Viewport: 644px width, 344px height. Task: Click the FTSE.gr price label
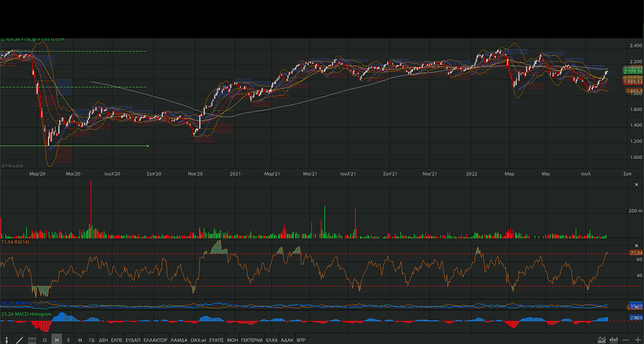tap(33, 40)
